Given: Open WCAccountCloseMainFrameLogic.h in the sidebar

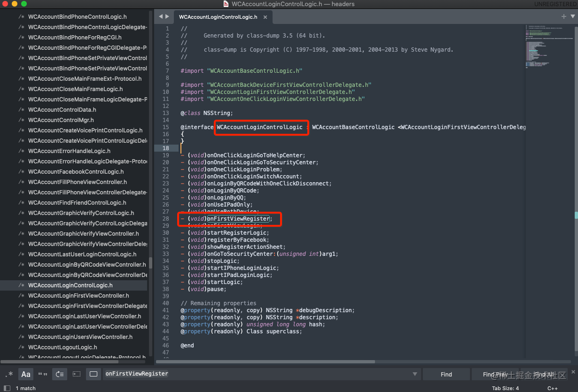Looking at the screenshot, I should click(75, 89).
